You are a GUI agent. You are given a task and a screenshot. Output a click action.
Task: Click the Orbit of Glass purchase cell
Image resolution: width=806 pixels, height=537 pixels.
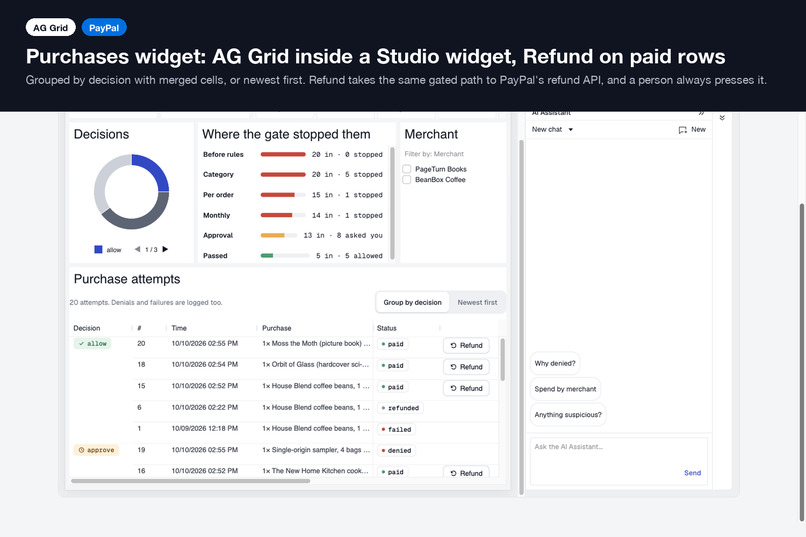click(316, 364)
